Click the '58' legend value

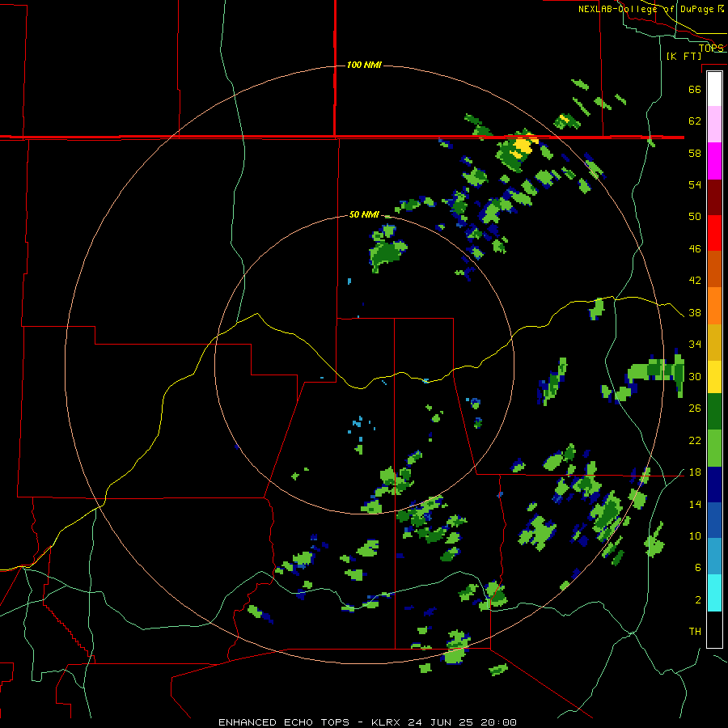(695, 153)
